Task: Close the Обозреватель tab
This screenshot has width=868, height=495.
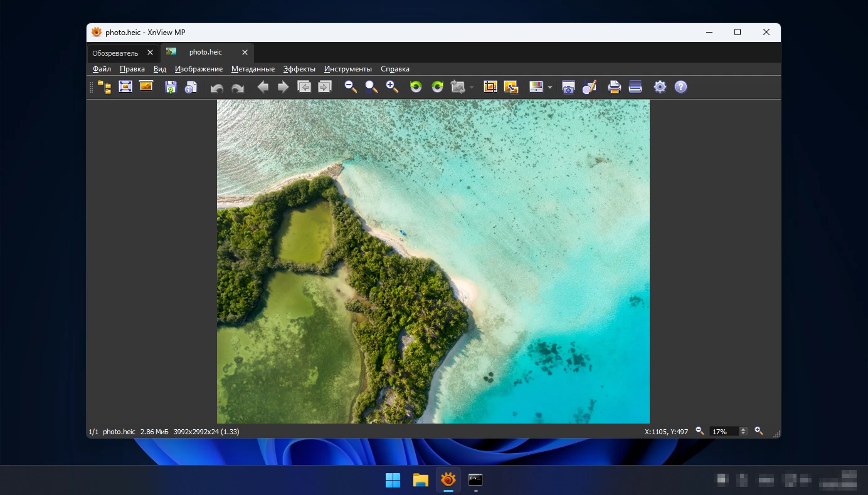Action: (x=150, y=53)
